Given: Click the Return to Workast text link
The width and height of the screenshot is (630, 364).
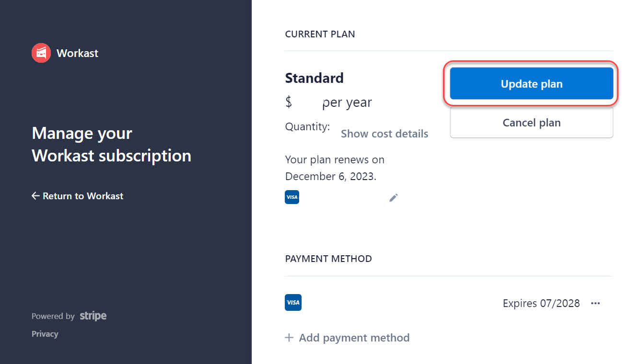Looking at the screenshot, I should click(83, 196).
